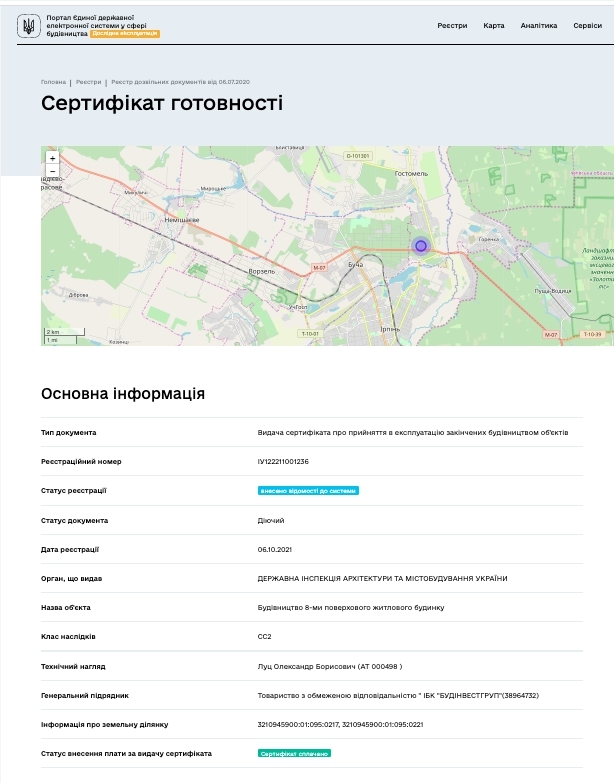
Task: Click the О-101301 road label on map
Action: [358, 156]
